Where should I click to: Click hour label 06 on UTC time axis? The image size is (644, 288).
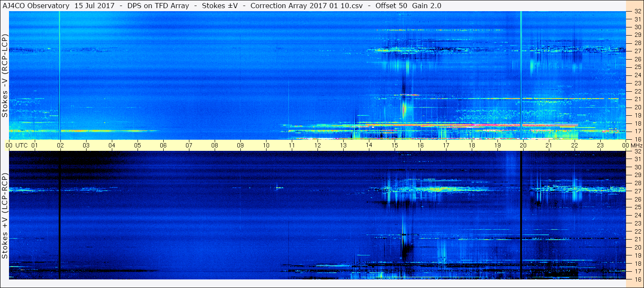click(163, 145)
